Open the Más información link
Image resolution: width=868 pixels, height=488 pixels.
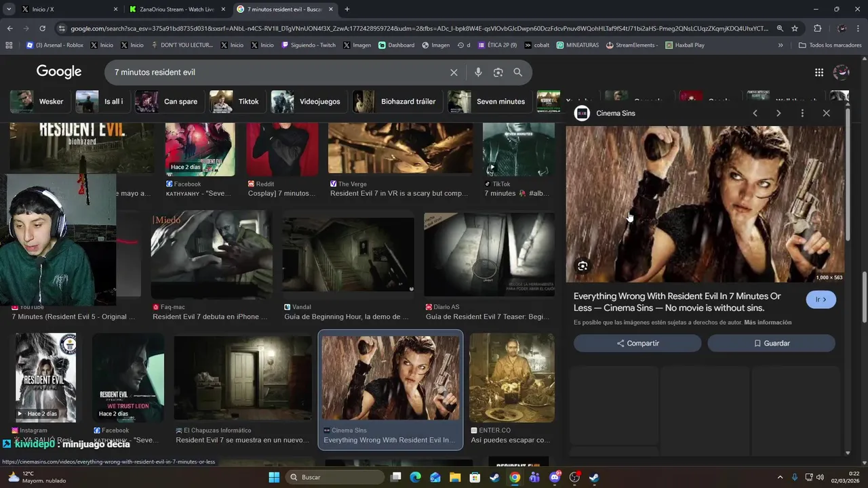pyautogui.click(x=768, y=323)
